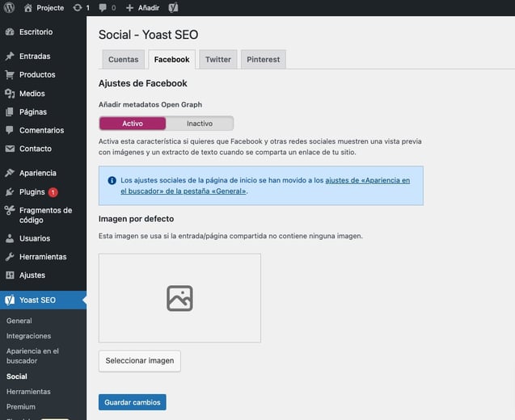Viewport: 515px width, 420px height.
Task: Open Yoast Social submenu item
Action: pos(17,376)
